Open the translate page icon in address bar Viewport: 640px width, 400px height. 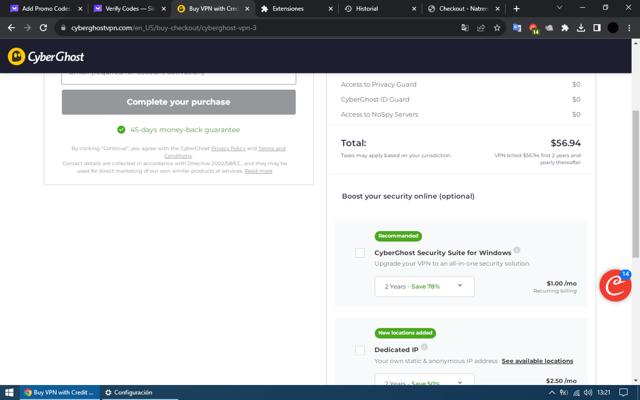(465, 28)
